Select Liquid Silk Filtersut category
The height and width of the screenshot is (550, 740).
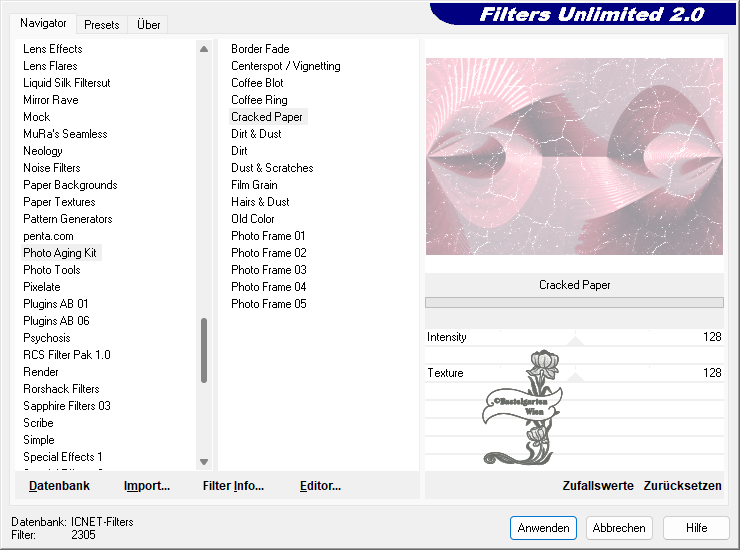(67, 83)
